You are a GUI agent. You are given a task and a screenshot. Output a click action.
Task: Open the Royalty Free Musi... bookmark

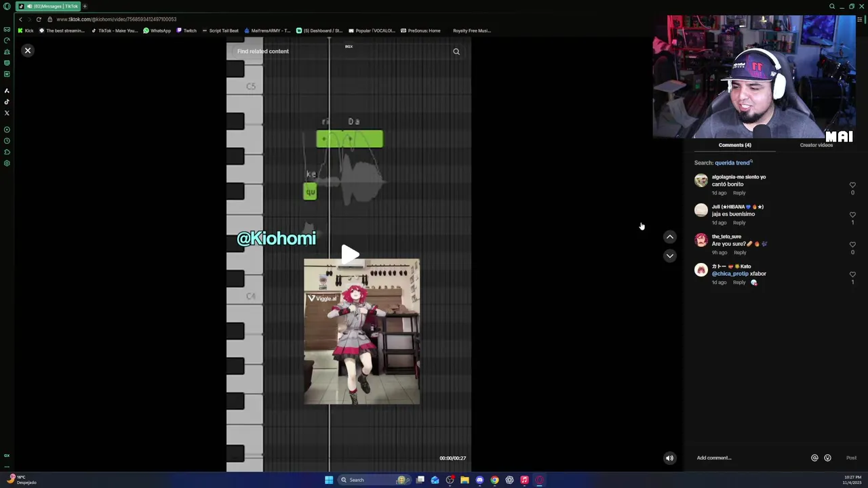pos(471,30)
